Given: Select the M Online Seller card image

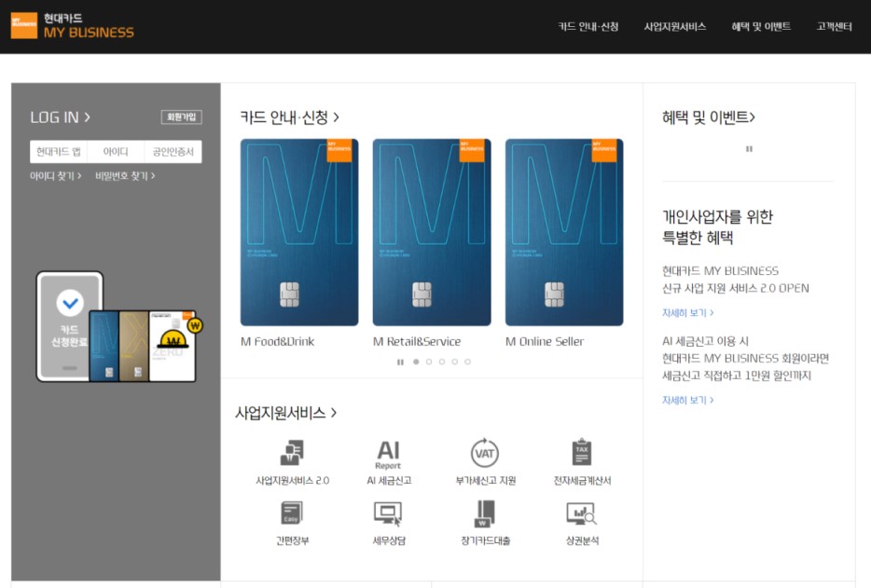Looking at the screenshot, I should coord(564,232).
